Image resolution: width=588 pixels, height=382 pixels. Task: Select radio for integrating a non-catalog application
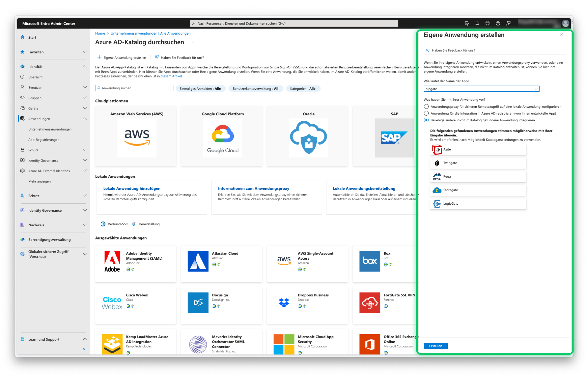(x=426, y=120)
